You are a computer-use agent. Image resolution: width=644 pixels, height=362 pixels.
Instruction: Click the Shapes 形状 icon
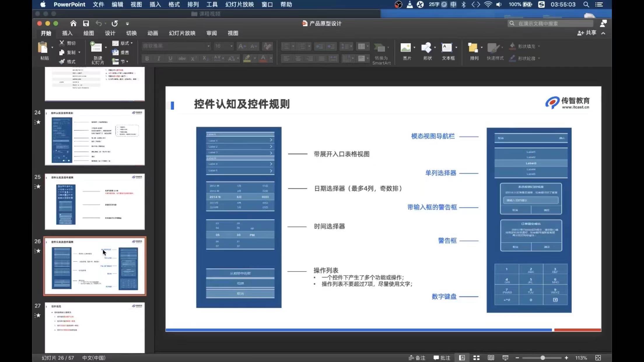pos(426,48)
